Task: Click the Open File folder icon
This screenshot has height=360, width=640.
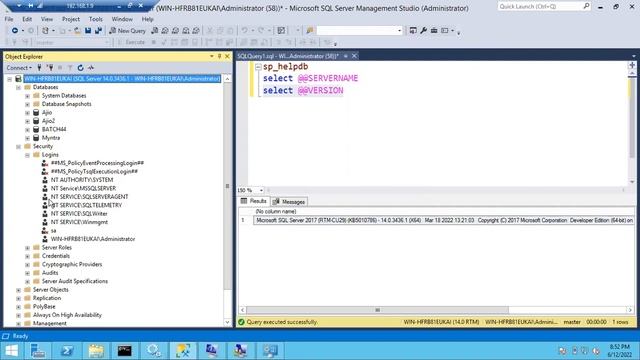Action: point(77,31)
